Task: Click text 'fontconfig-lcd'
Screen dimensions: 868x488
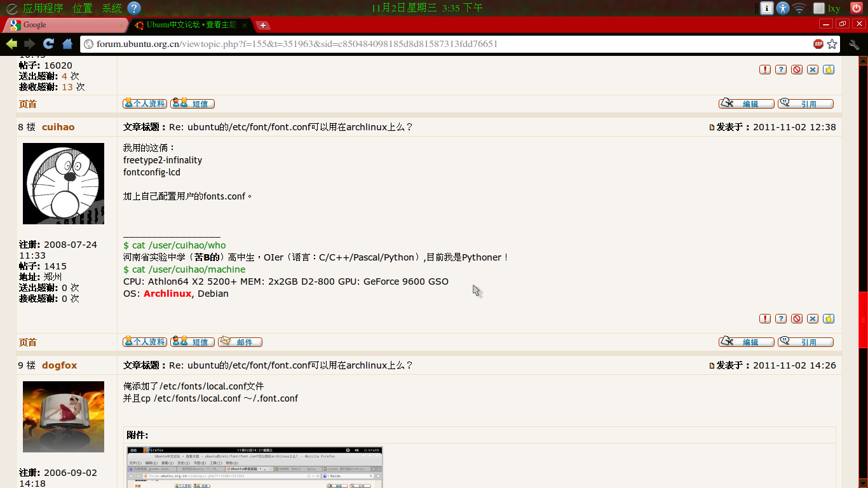Action: pos(152,172)
